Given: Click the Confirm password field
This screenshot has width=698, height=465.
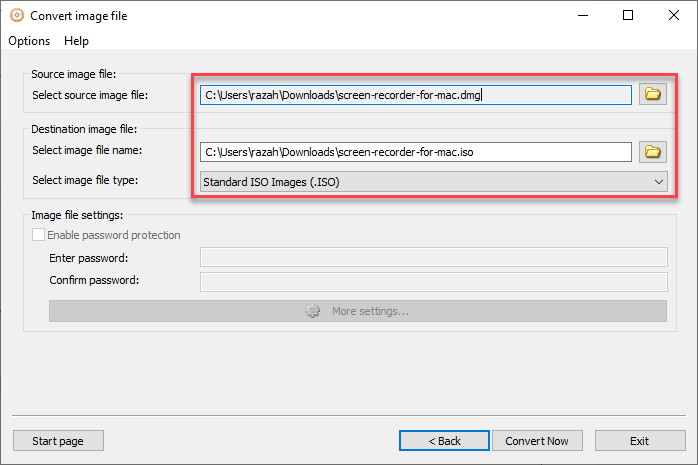Looking at the screenshot, I should (433, 281).
